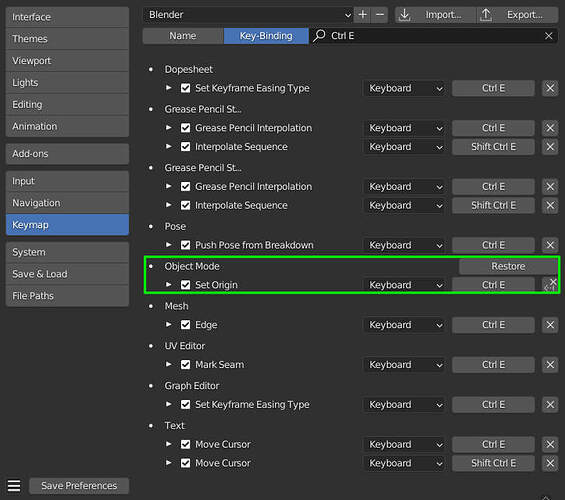Screen dimensions: 565x500
Task: Click Export keymap button
Action: coord(517,15)
